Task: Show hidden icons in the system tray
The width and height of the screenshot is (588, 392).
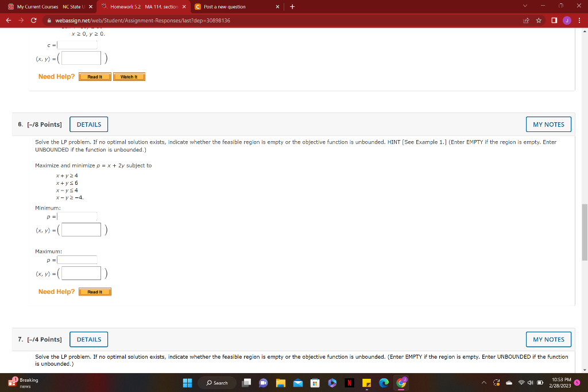Action: [485, 382]
